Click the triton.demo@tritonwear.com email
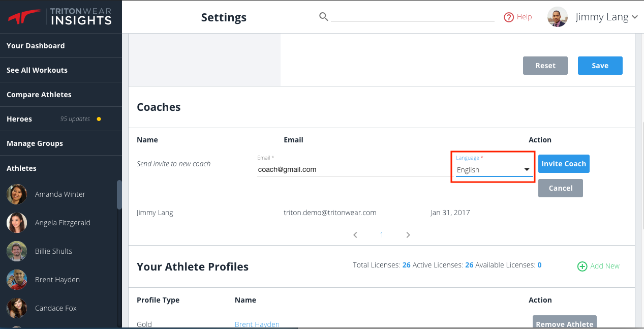Screen dimensions: 644x329 point(330,213)
